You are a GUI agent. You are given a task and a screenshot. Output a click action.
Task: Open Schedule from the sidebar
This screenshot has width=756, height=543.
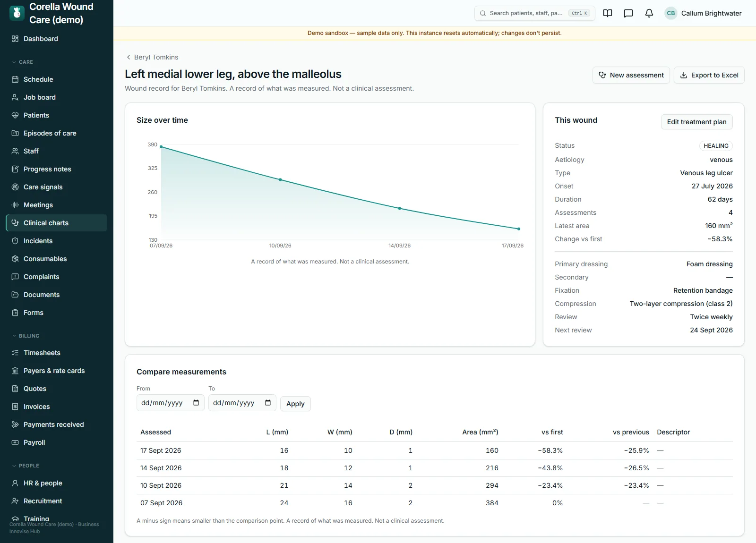[57, 79]
